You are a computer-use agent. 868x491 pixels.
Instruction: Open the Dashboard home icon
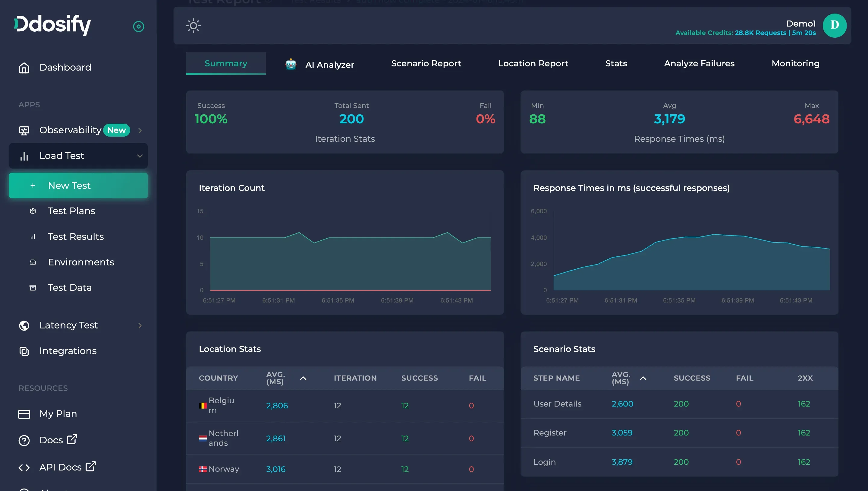24,68
